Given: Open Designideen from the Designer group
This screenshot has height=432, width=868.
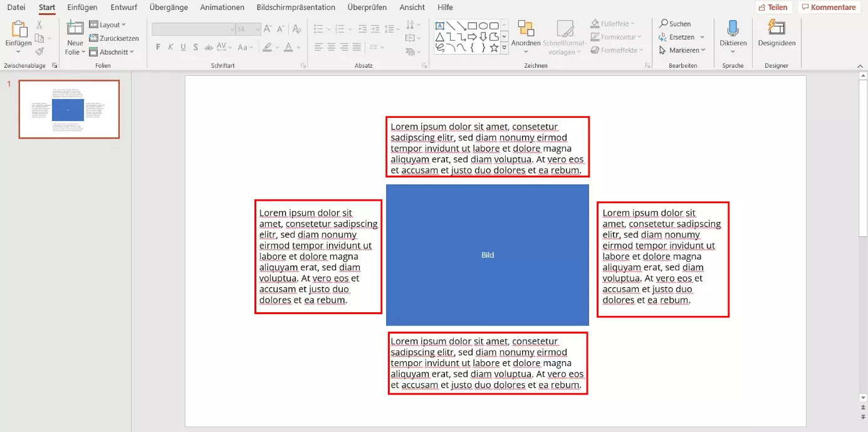Looking at the screenshot, I should (x=776, y=33).
